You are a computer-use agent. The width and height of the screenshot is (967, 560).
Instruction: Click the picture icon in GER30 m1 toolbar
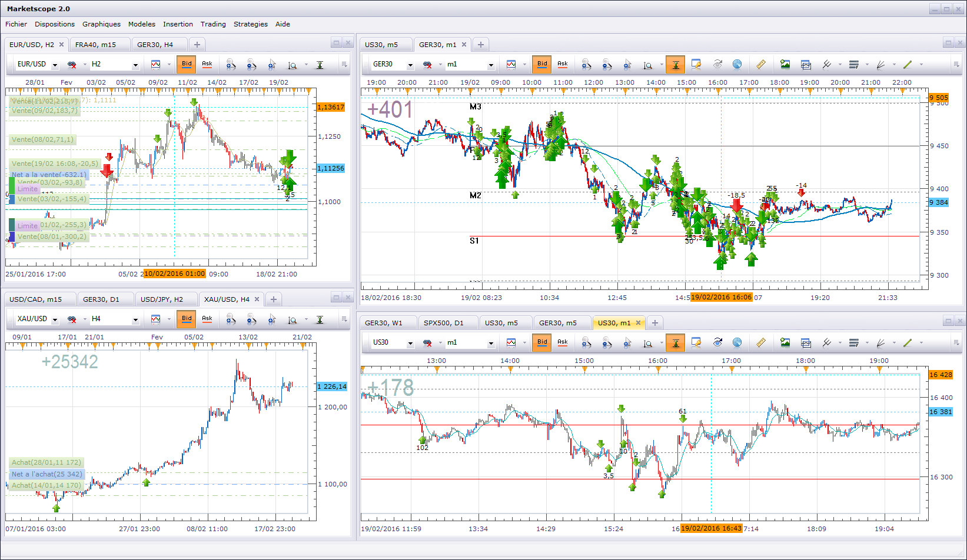785,64
